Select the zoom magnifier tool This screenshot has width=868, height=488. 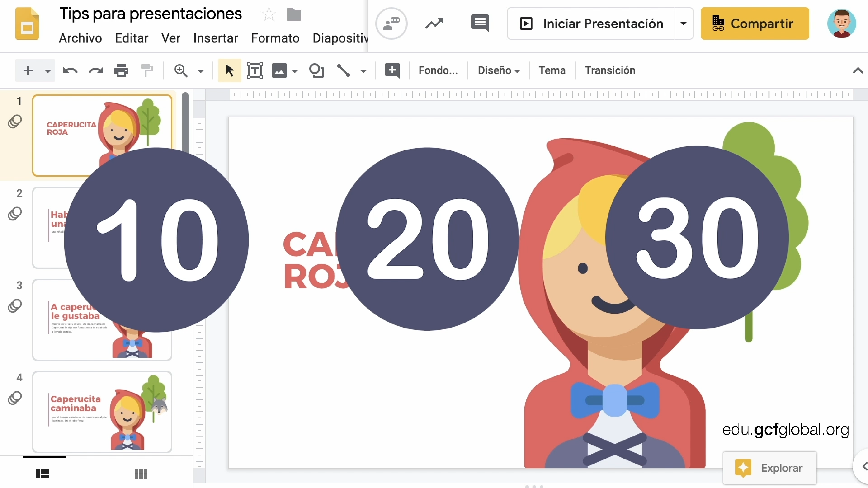(181, 71)
